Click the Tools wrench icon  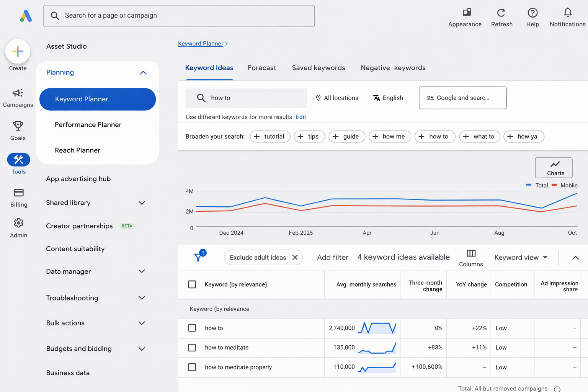coord(18,160)
